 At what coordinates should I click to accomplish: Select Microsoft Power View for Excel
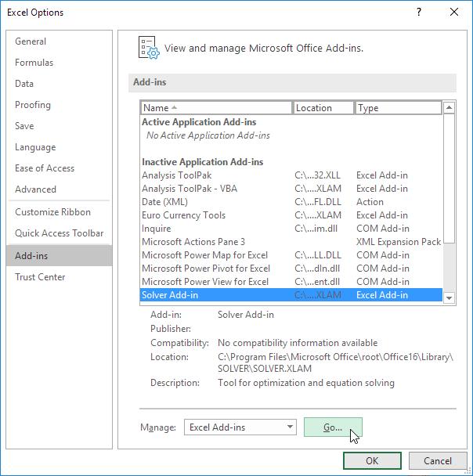pos(291,282)
